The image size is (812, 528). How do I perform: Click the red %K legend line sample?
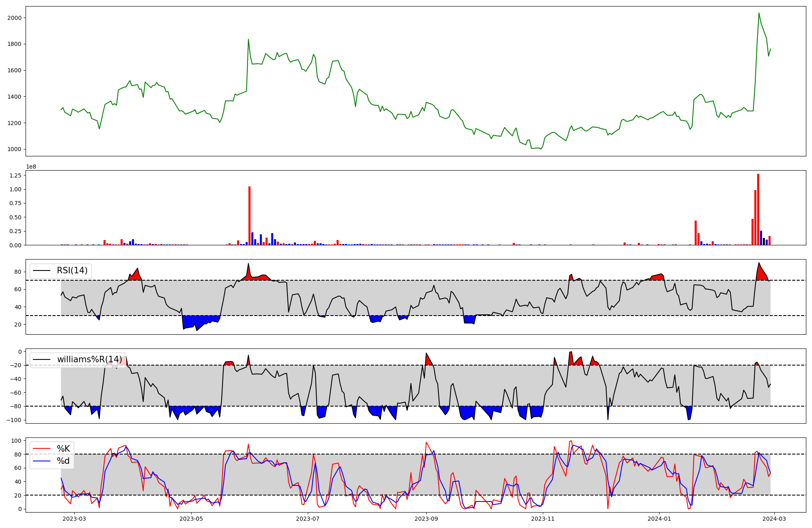41,448
